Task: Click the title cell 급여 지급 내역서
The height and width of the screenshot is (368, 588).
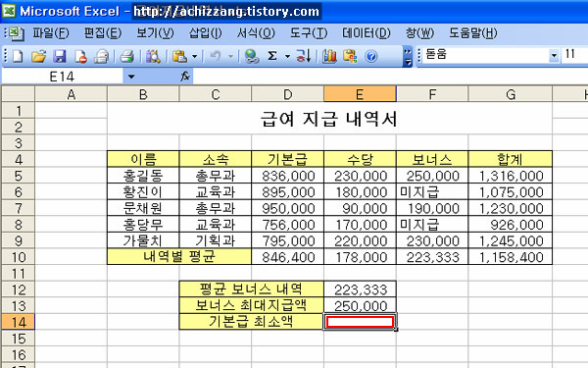Action: (x=329, y=119)
